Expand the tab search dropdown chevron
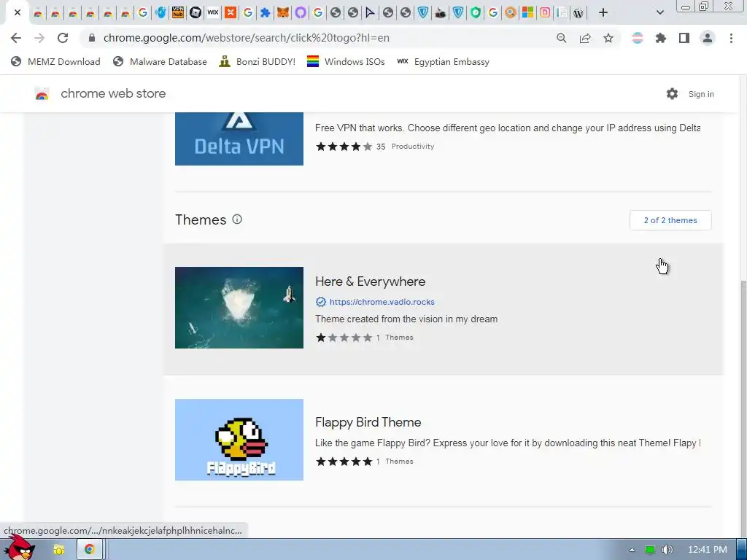This screenshot has height=560, width=747. (659, 13)
